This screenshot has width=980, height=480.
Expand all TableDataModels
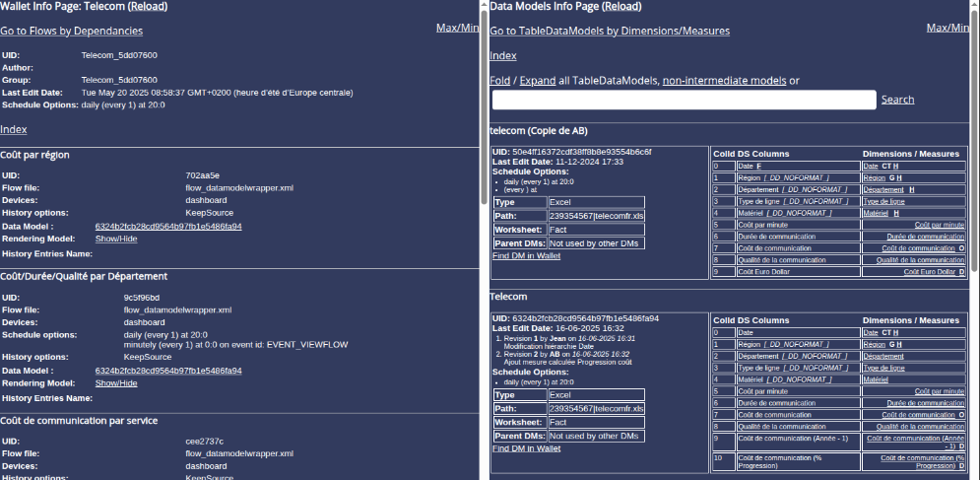[x=536, y=80]
